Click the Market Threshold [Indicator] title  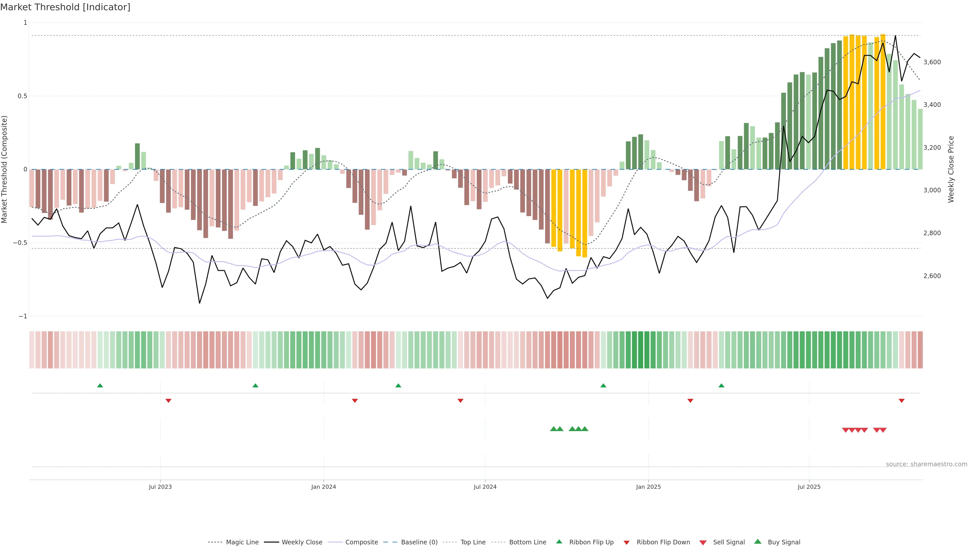65,7
